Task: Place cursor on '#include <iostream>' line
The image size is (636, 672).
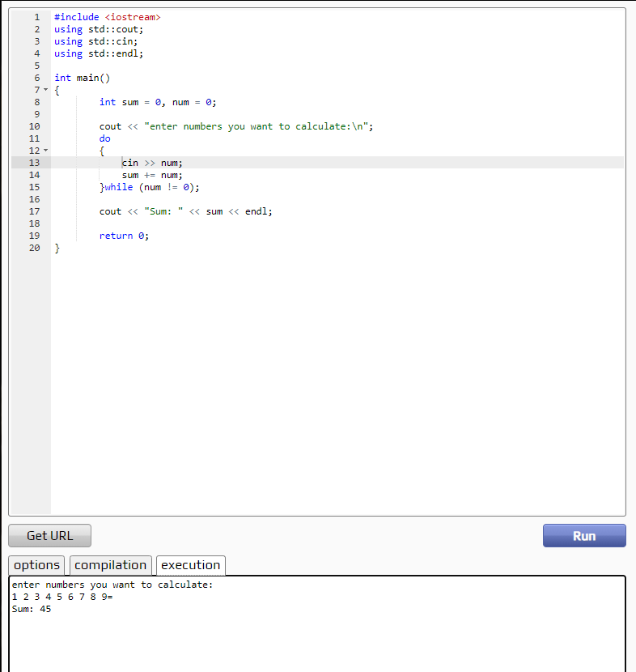Action: tap(108, 17)
